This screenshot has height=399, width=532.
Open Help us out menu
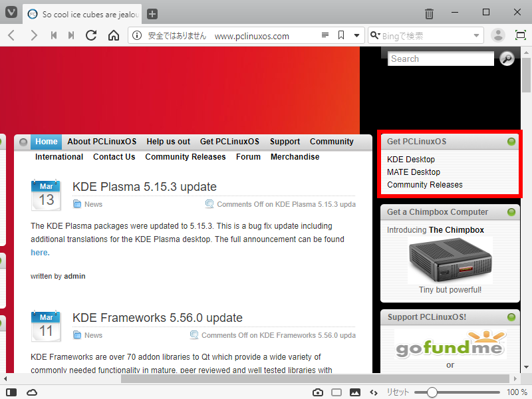pos(168,142)
